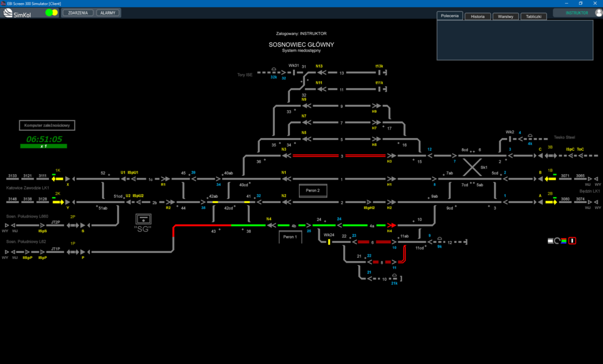This screenshot has height=364, width=603.
Task: Select signal Y triangle
Action: pyautogui.click(x=68, y=202)
